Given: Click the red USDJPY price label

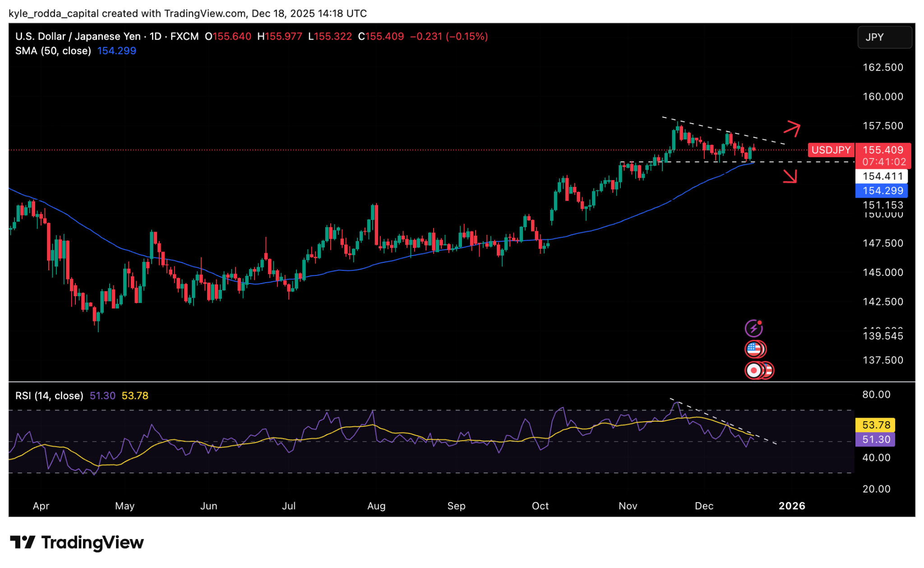Looking at the screenshot, I should tap(831, 150).
